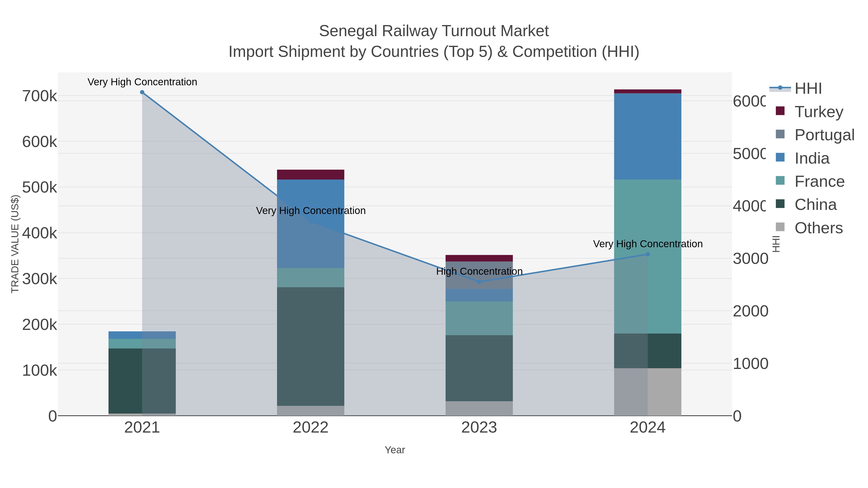Click the France segment of the 2023 bar
868x488 pixels.
479,318
